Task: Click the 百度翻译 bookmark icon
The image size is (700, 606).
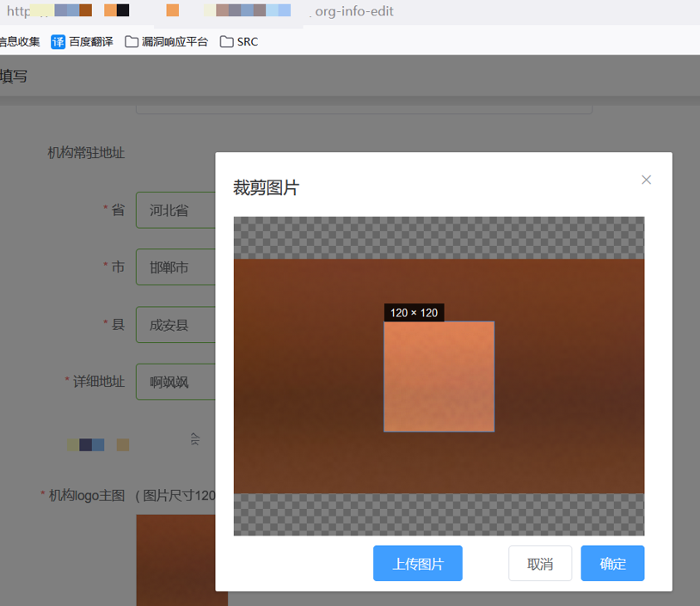Action: click(x=58, y=41)
